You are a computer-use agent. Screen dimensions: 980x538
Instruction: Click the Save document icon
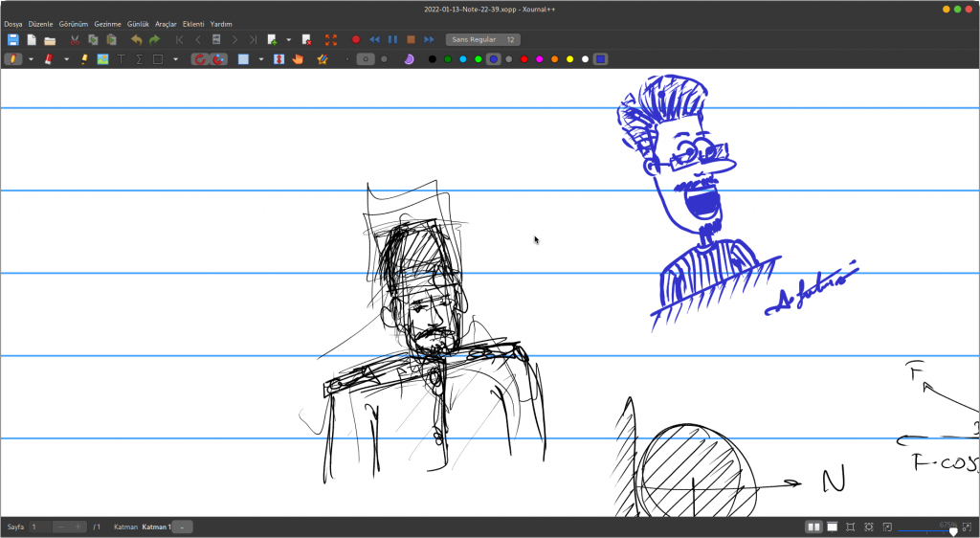point(13,40)
